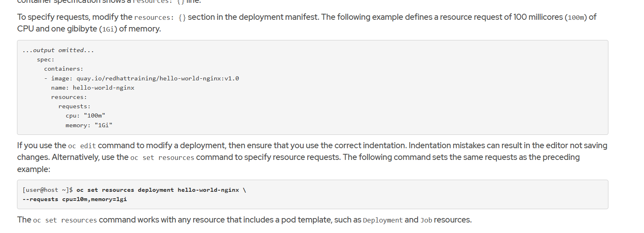Click the "name: hello-world-nginx" YAML line

(93, 88)
